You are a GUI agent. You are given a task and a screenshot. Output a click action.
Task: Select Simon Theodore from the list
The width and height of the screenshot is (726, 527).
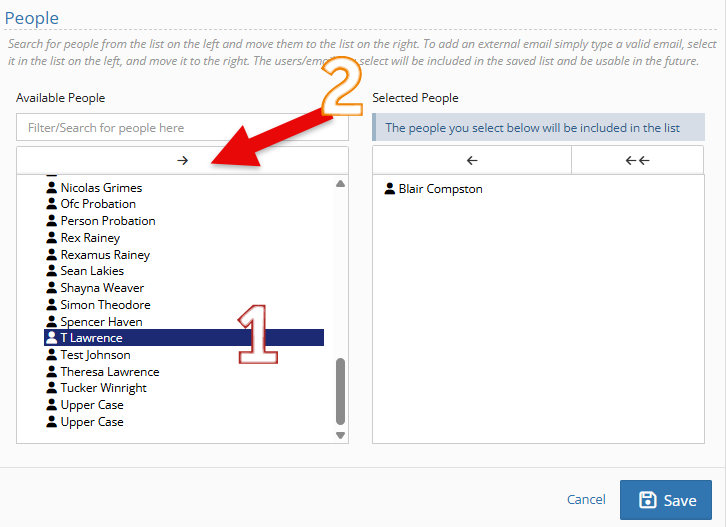click(105, 305)
